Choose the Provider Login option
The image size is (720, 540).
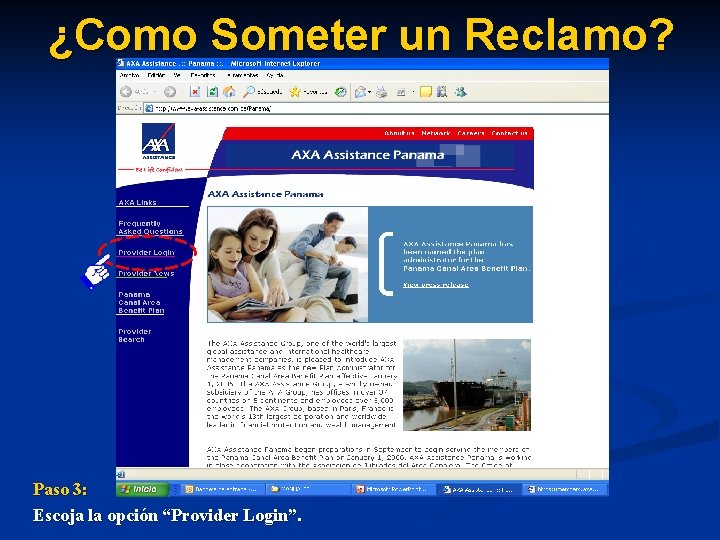pos(146,253)
